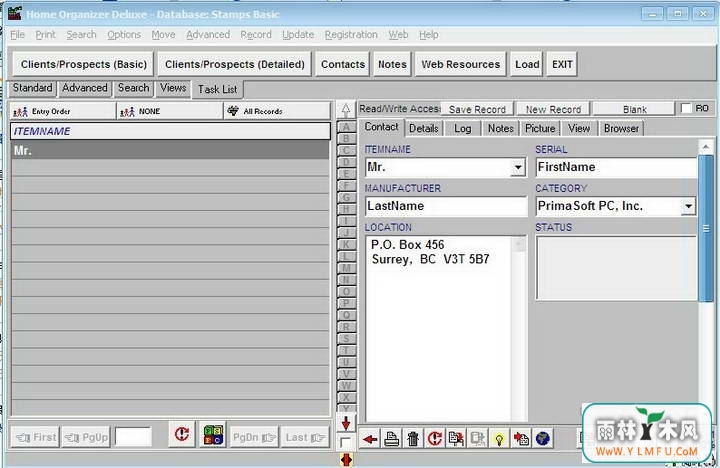Toggle the small checkbox under red down arrow
720x468 pixels.
345,443
